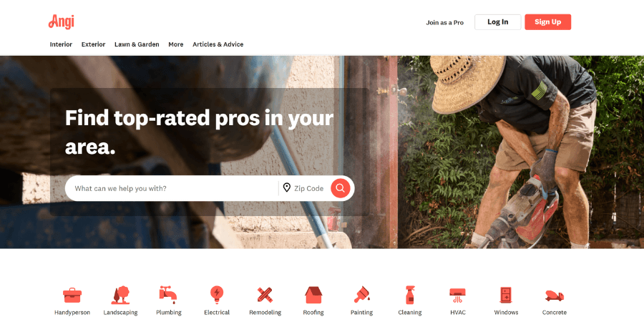644x322 pixels.
Task: Open the Roofing house icon
Action: tap(313, 295)
